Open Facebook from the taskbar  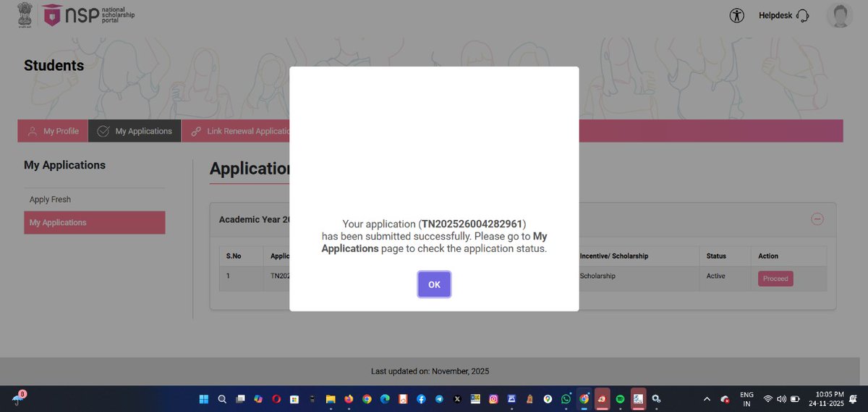click(x=421, y=399)
